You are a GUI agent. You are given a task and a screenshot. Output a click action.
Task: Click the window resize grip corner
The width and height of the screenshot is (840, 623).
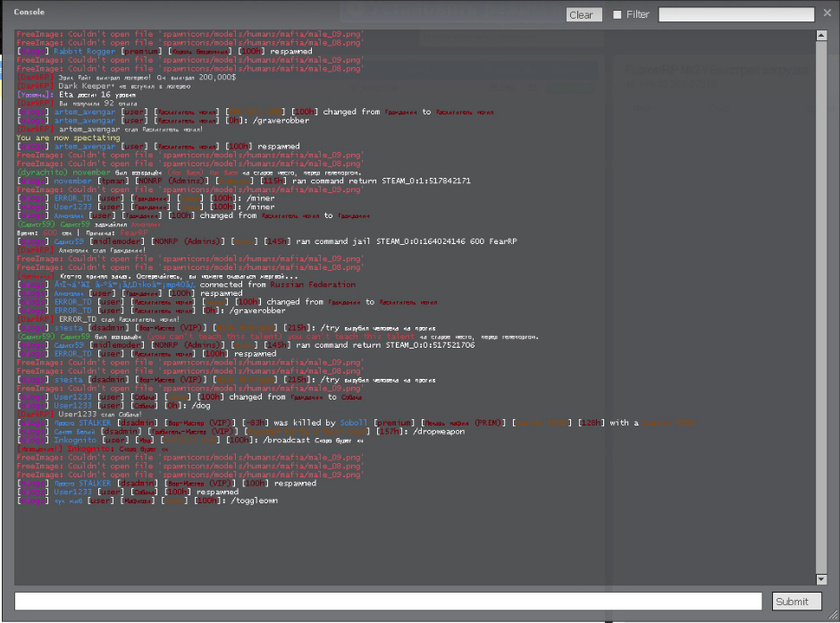(x=834, y=617)
